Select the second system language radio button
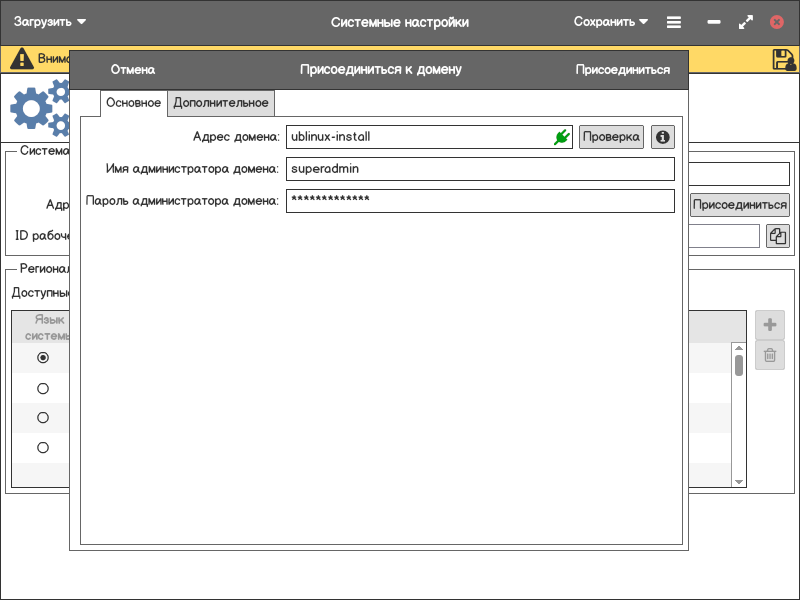The image size is (800, 600). [x=43, y=388]
